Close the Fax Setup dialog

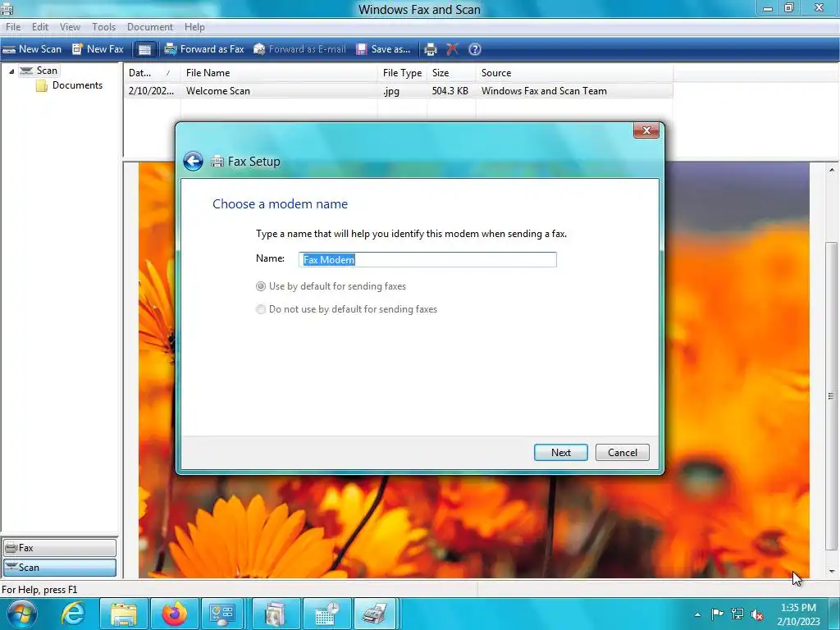(646, 130)
